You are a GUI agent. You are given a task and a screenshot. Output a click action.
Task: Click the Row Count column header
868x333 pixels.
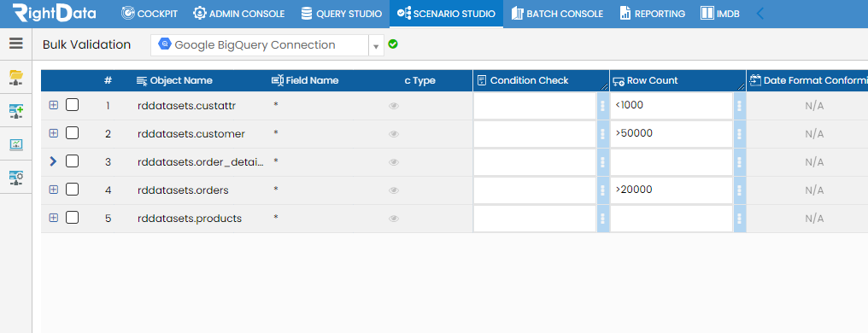click(x=646, y=81)
